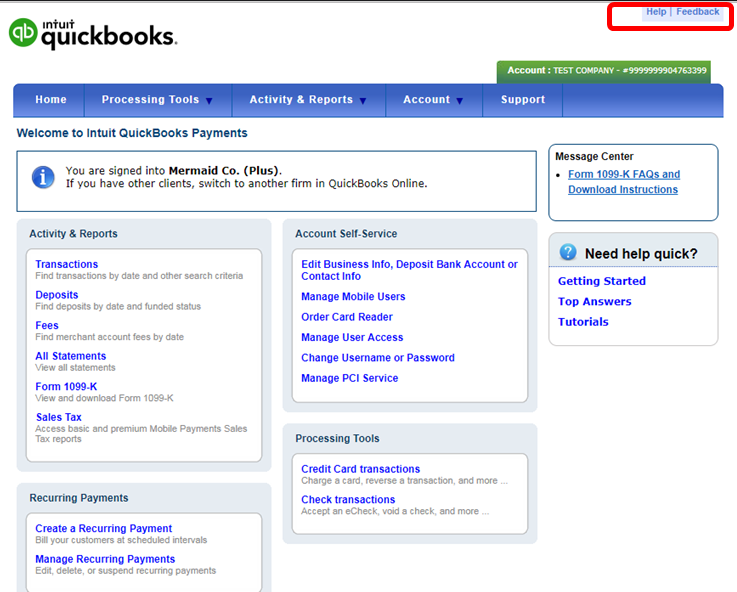
Task: Expand the Activity & Reports menu arrow
Action: [363, 101]
